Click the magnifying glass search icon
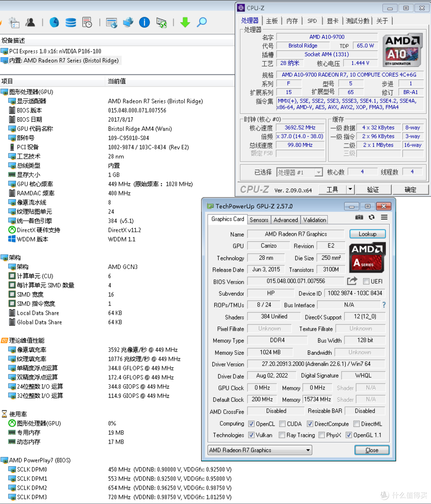The height and width of the screenshot is (504, 431). point(202,22)
